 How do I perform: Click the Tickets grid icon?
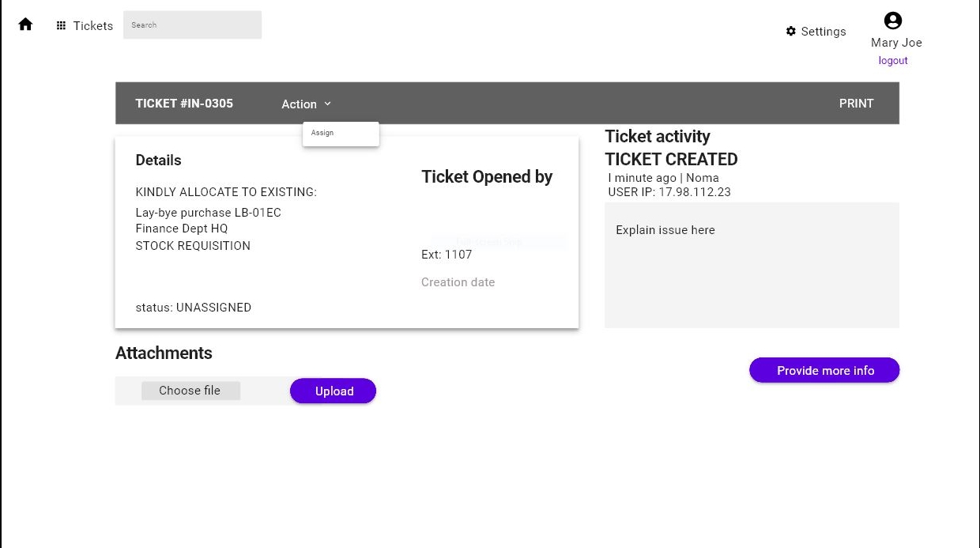click(61, 25)
